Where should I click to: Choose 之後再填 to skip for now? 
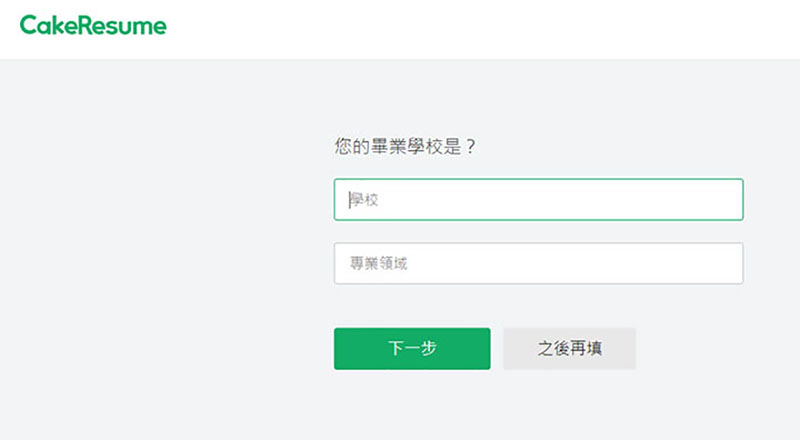click(569, 349)
